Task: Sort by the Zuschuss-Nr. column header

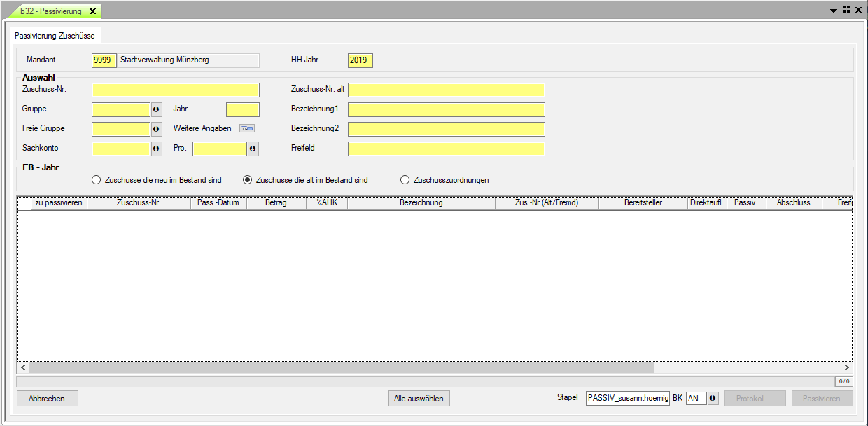Action: [x=139, y=202]
